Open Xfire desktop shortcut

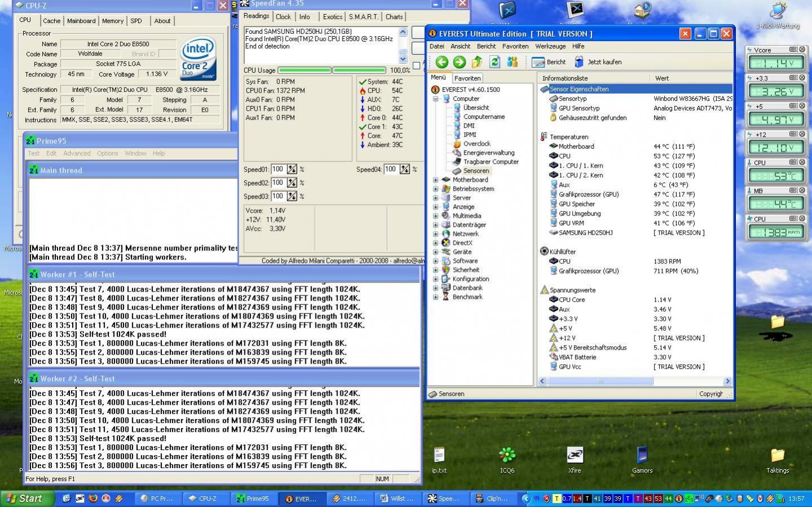(574, 460)
